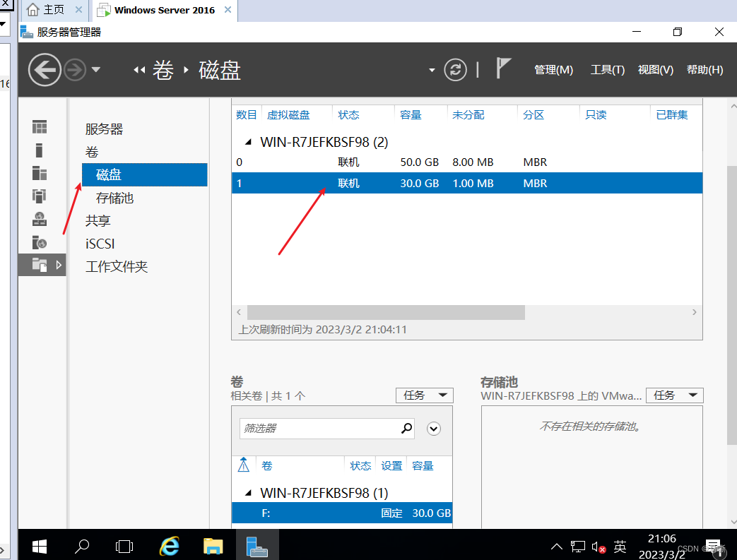737x560 pixels.
Task: Open the 视图(V) menu
Action: pyautogui.click(x=655, y=70)
